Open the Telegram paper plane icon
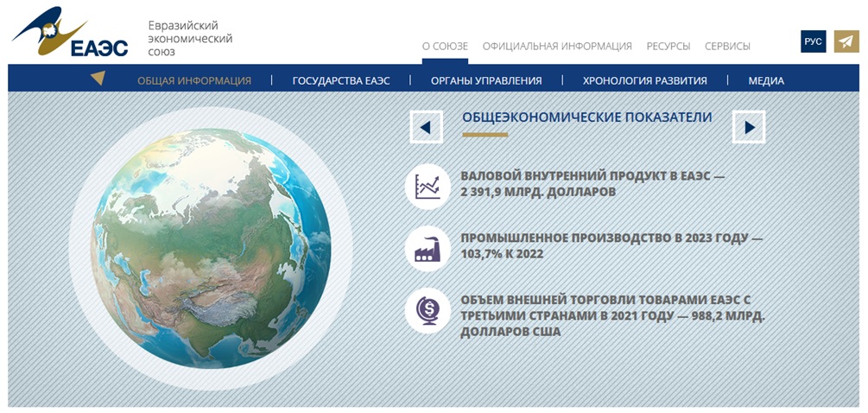Viewport: 868px width, 413px height. pyautogui.click(x=846, y=41)
